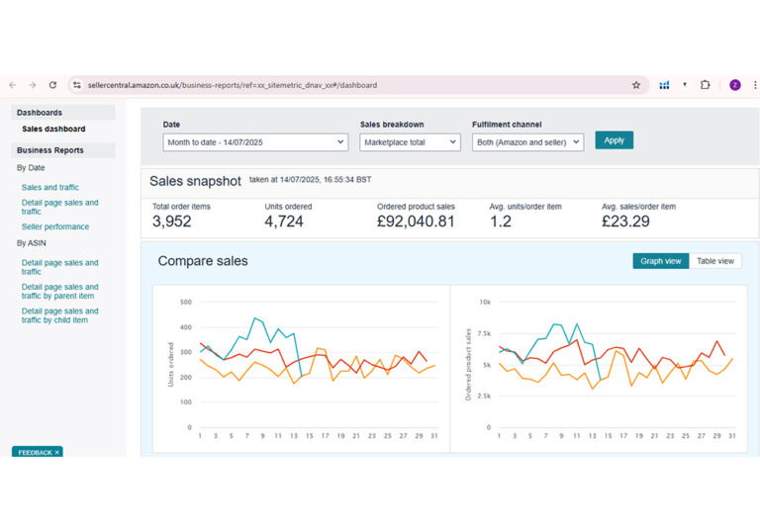
Task: Open Detail page sales by child item
Action: [59, 315]
